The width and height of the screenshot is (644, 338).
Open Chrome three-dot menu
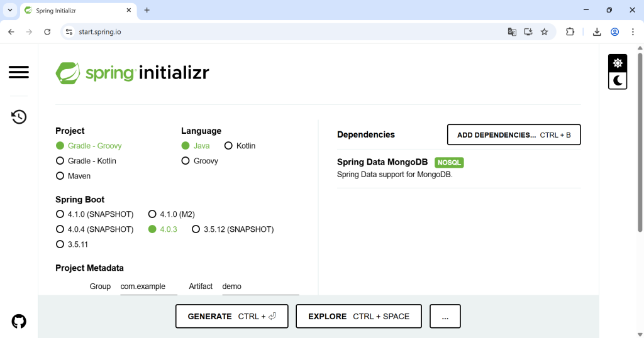pos(633,32)
